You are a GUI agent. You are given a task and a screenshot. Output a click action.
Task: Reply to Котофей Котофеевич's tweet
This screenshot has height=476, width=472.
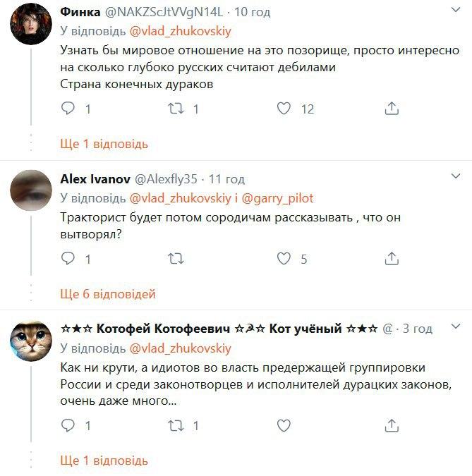pos(68,425)
